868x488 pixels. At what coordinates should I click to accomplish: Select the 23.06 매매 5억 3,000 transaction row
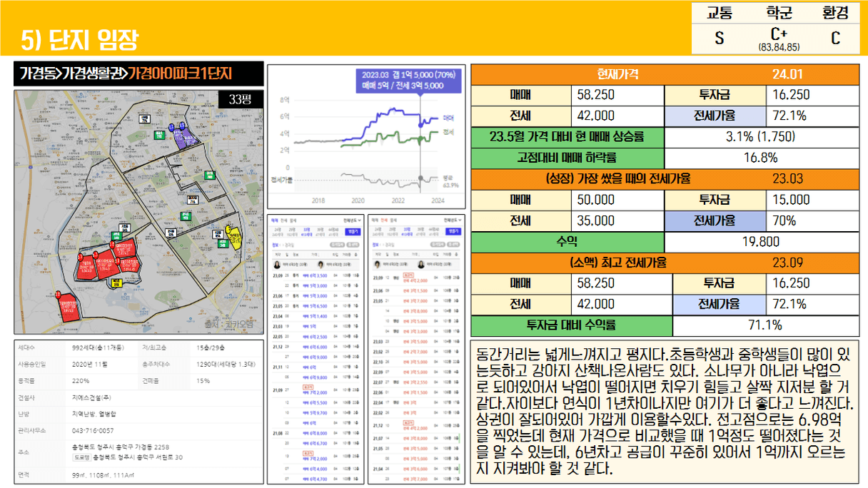(316, 295)
